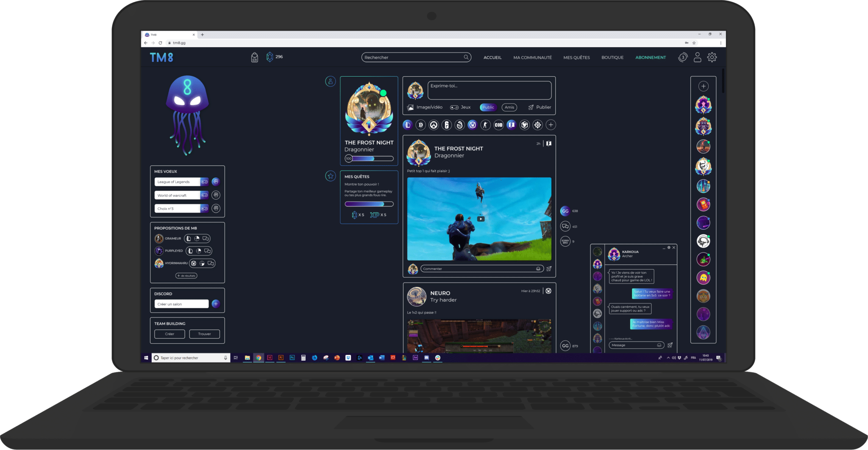Click Publier to post
This screenshot has width=868, height=450.
pos(540,107)
